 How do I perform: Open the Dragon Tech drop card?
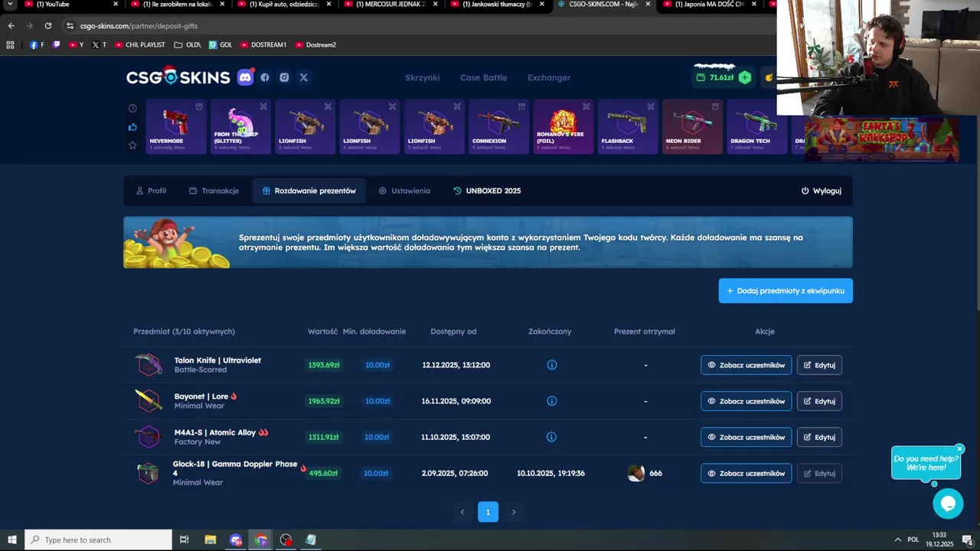(x=756, y=126)
